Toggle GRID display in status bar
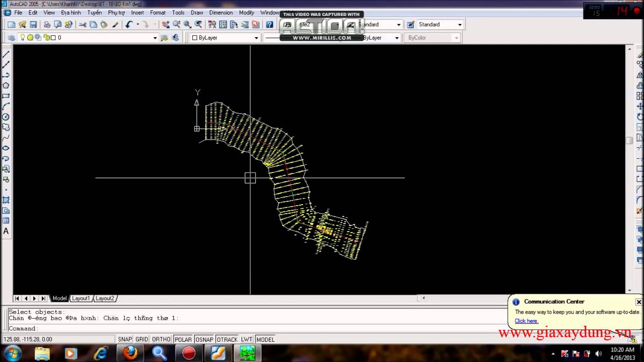The height and width of the screenshot is (362, 644). pos(142,339)
